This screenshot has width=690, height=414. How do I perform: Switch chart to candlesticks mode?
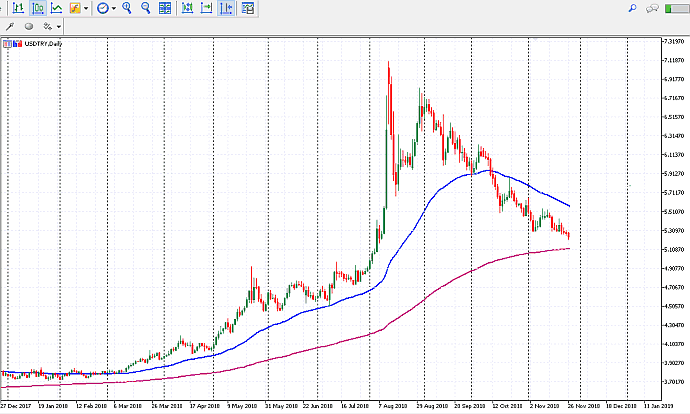[x=37, y=8]
